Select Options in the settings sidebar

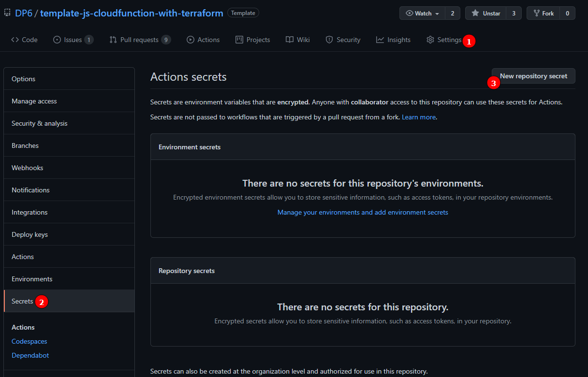coord(69,79)
